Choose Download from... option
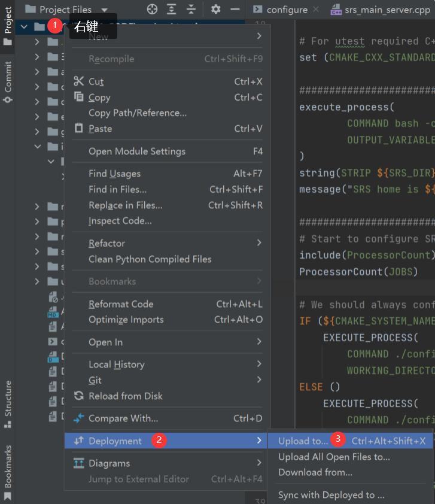Viewport: 435px width, 504px height. click(315, 472)
